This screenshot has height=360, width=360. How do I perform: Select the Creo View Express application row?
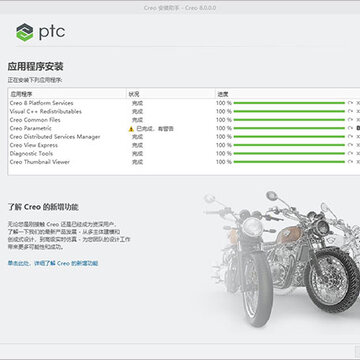click(184, 145)
